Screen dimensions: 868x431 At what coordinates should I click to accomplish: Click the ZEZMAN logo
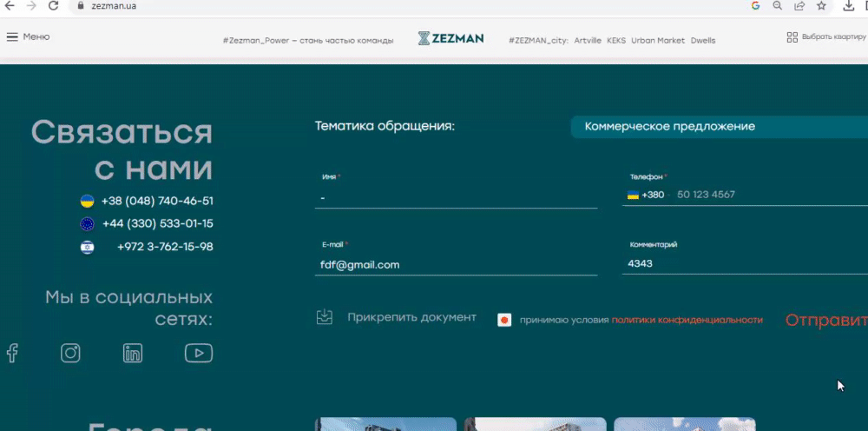(450, 38)
